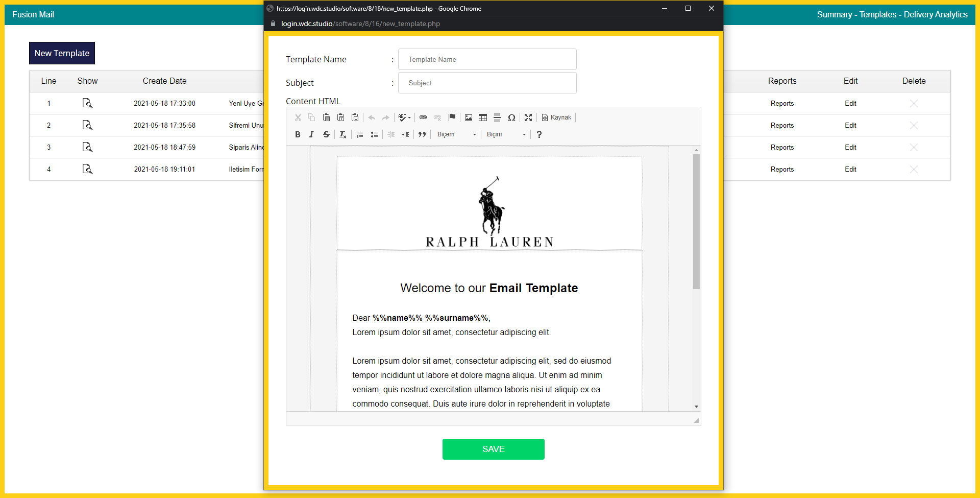Toggle italic formatting
The image size is (980, 498).
click(x=311, y=134)
